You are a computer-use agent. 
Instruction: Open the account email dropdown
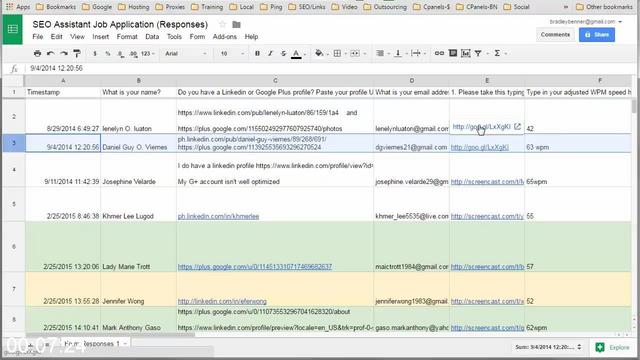pyautogui.click(x=585, y=22)
